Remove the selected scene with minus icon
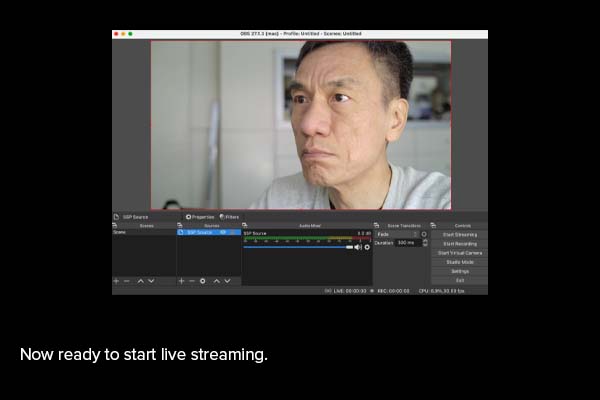Viewport: 600px width, 400px height. (127, 281)
